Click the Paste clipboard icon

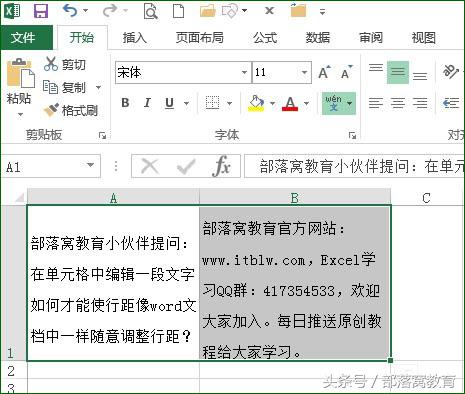click(20, 72)
